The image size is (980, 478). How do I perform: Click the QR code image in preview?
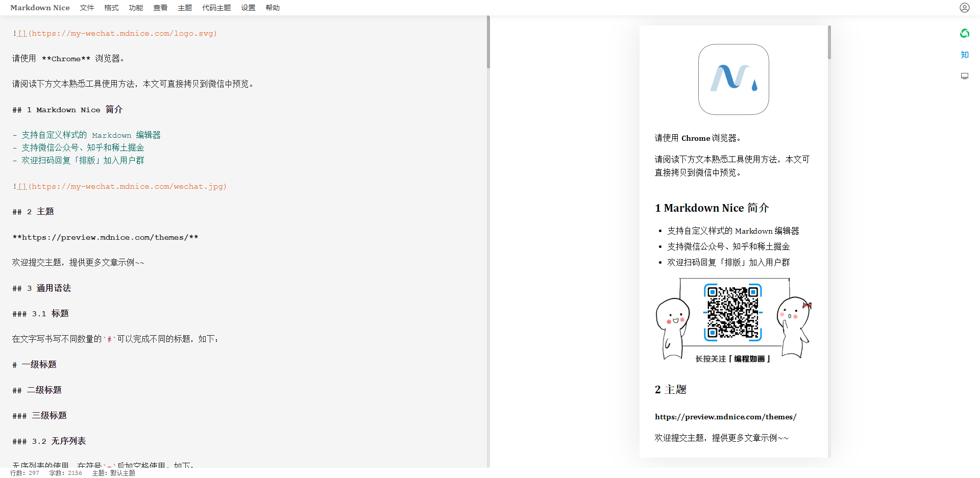click(733, 320)
